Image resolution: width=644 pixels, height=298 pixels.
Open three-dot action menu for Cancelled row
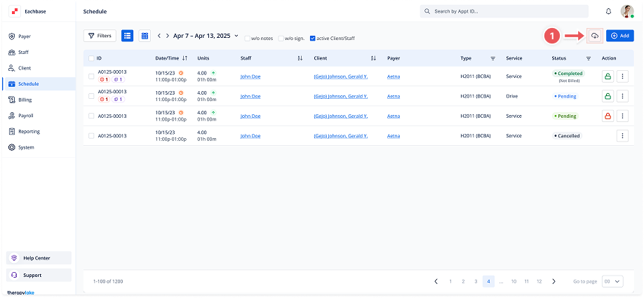pyautogui.click(x=622, y=135)
